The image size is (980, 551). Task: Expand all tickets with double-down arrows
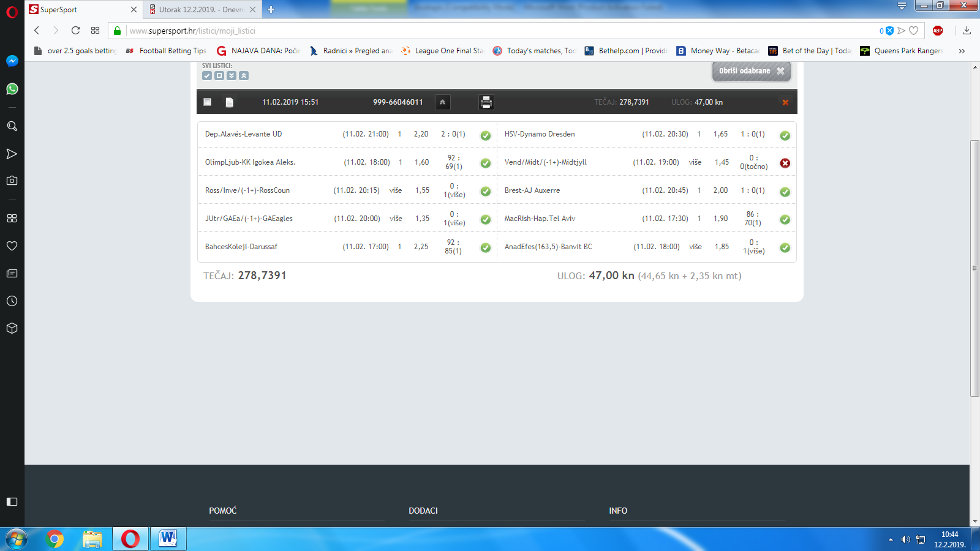(232, 76)
